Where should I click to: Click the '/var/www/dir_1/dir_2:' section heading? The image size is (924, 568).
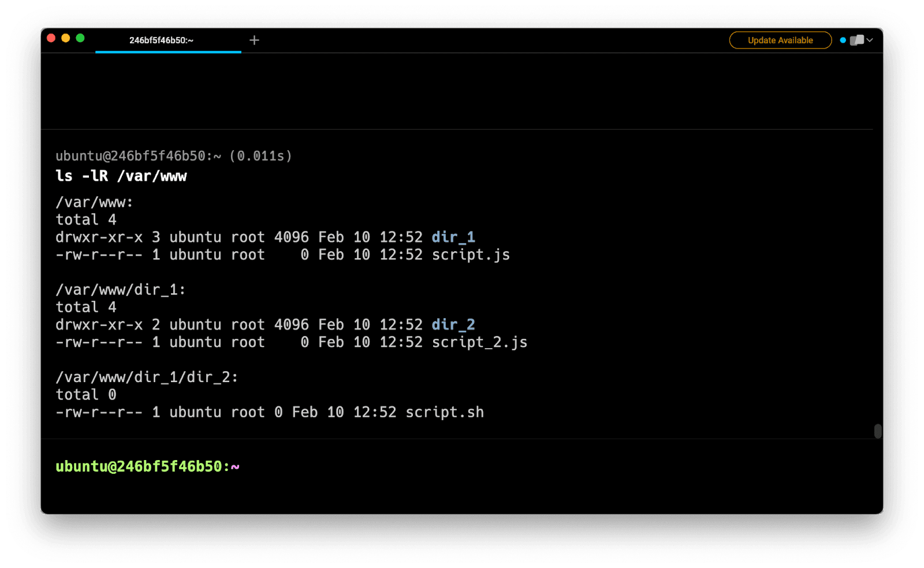click(x=147, y=378)
